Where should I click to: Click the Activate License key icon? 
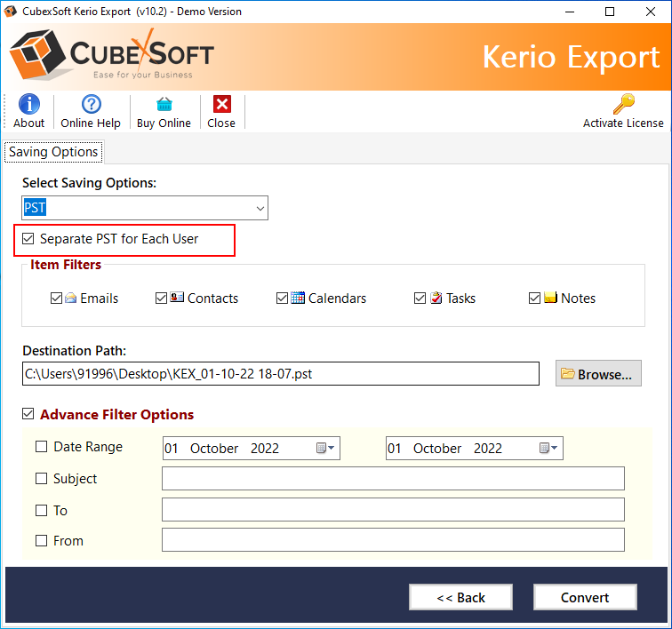623,104
